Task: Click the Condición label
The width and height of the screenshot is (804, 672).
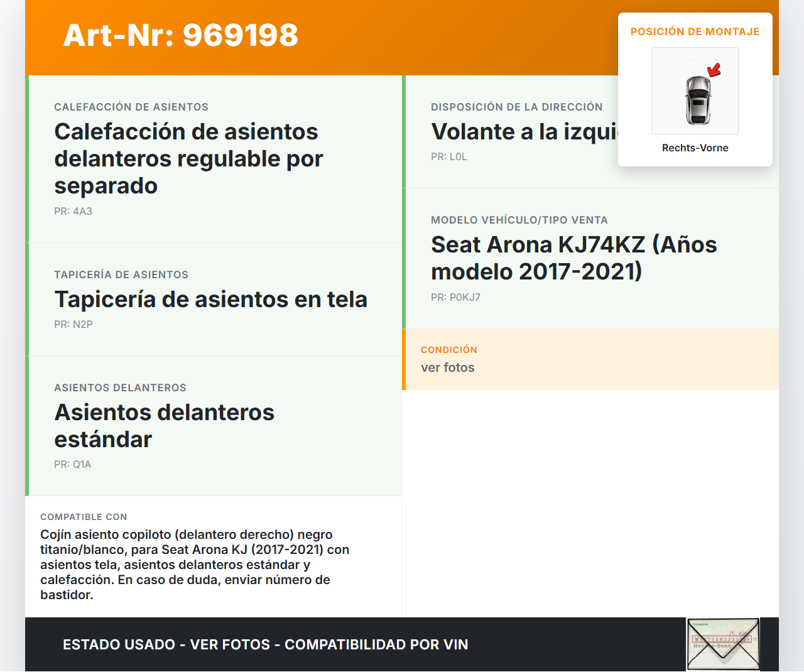Action: pyautogui.click(x=448, y=350)
